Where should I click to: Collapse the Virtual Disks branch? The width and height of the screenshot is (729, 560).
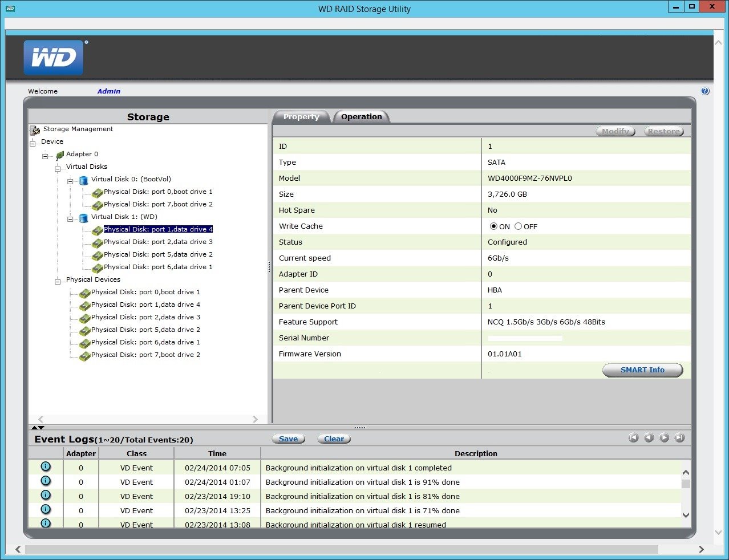coord(58,168)
